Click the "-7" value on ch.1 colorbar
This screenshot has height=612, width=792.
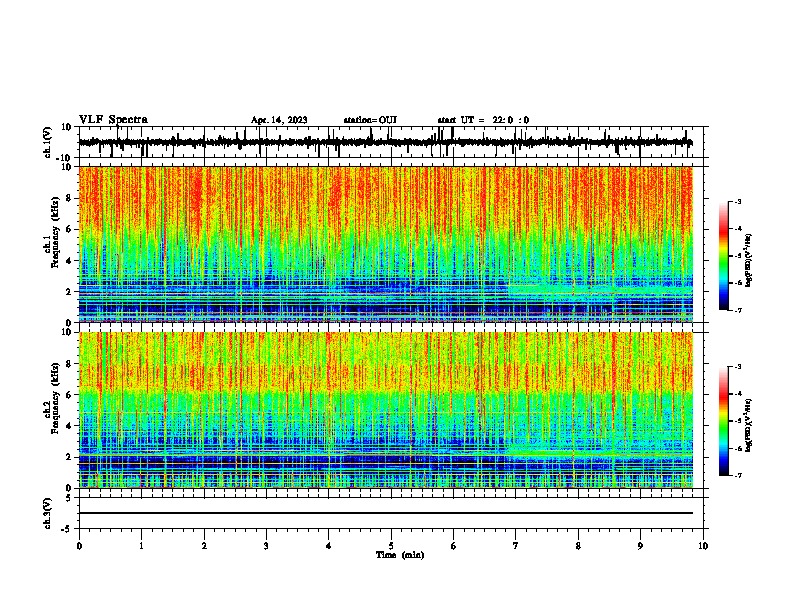(x=737, y=310)
